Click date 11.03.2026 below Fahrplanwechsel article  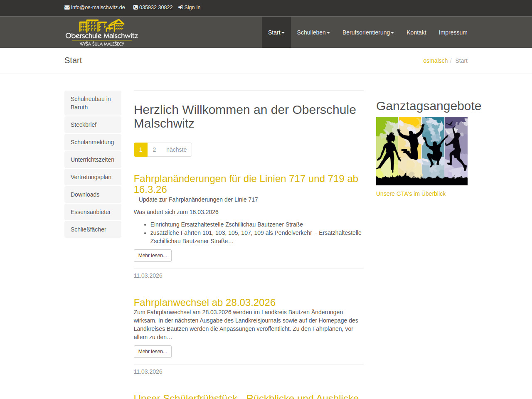pos(148,372)
